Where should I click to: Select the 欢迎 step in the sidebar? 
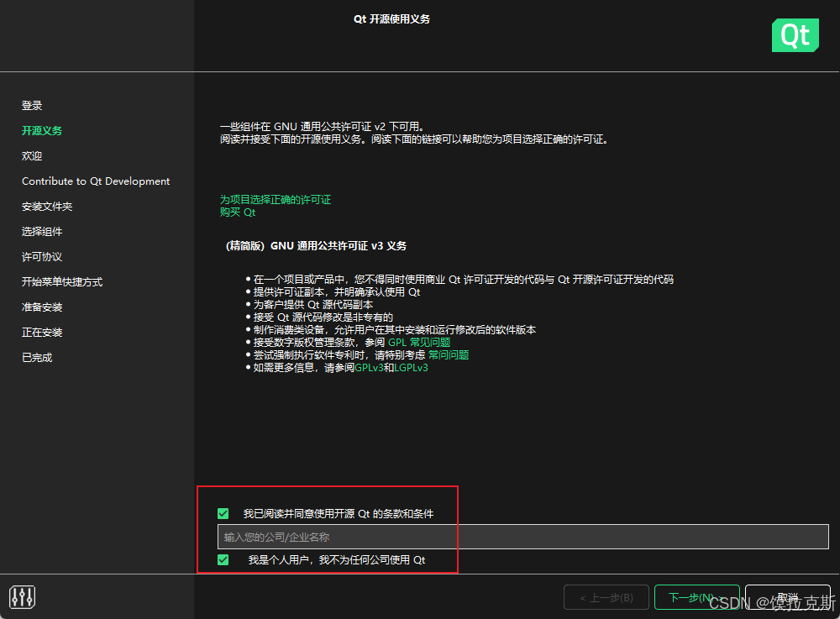pyautogui.click(x=32, y=156)
